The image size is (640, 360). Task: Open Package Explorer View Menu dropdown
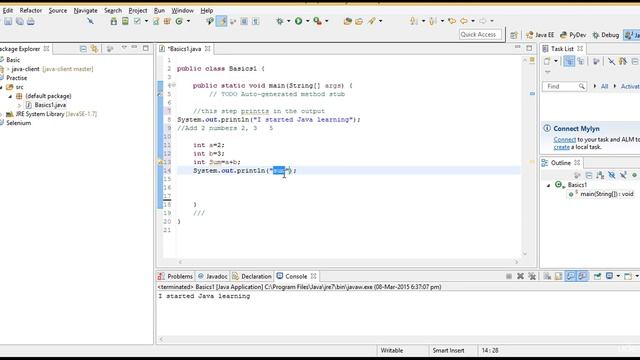[x=124, y=48]
